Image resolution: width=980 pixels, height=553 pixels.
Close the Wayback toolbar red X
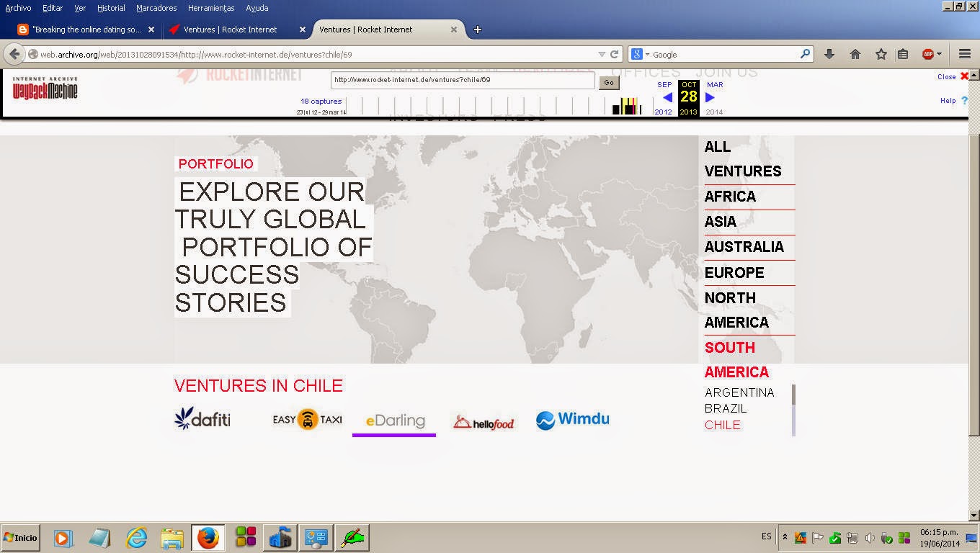[x=964, y=76]
